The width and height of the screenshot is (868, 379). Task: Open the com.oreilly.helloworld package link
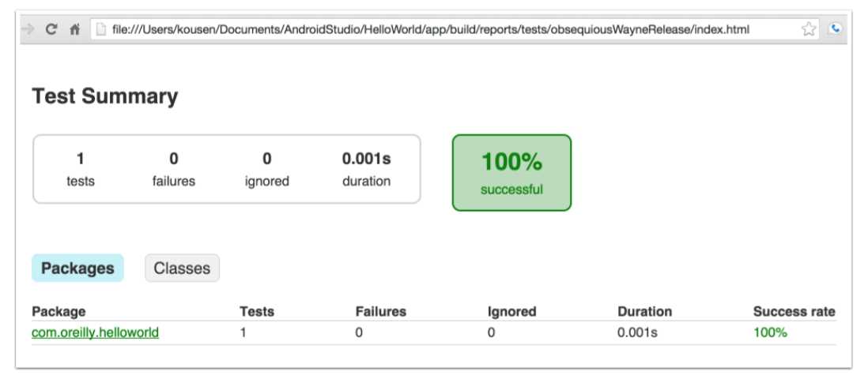point(95,333)
